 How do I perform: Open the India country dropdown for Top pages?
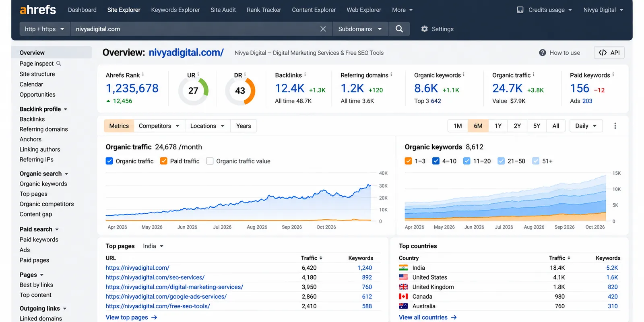pos(153,246)
